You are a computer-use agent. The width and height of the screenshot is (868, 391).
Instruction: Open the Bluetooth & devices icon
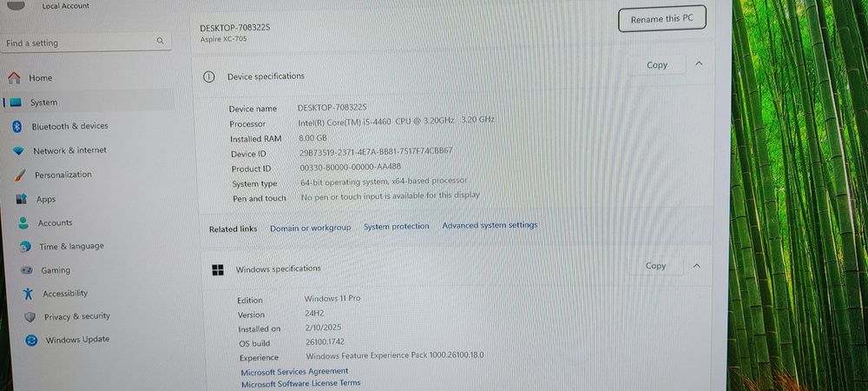pos(16,126)
